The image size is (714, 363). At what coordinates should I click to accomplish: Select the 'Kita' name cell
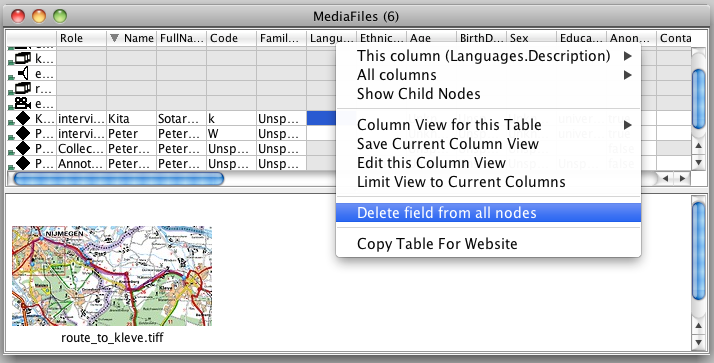point(132,119)
